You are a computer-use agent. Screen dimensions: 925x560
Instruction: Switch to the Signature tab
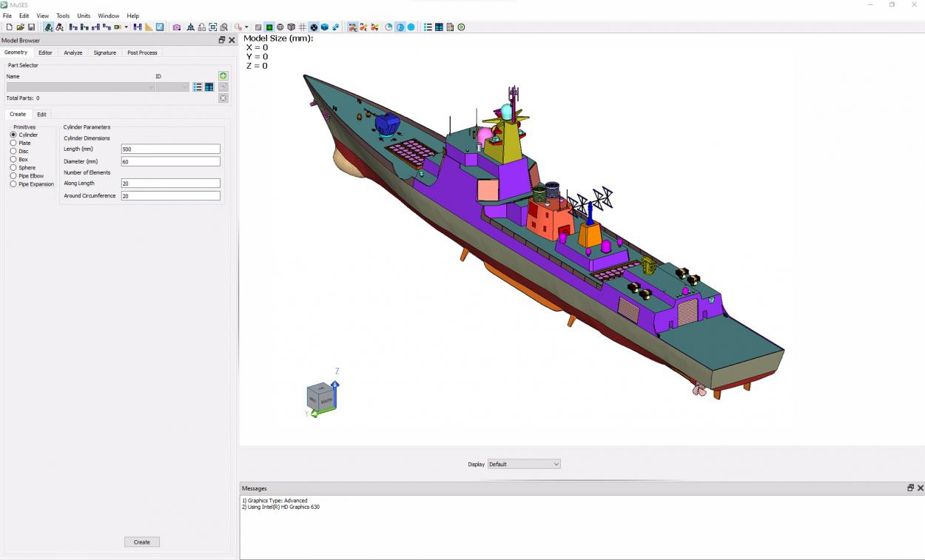pyautogui.click(x=104, y=53)
